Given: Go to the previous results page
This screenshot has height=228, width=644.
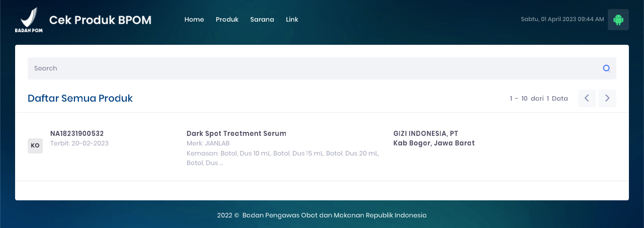Looking at the screenshot, I should click(587, 98).
